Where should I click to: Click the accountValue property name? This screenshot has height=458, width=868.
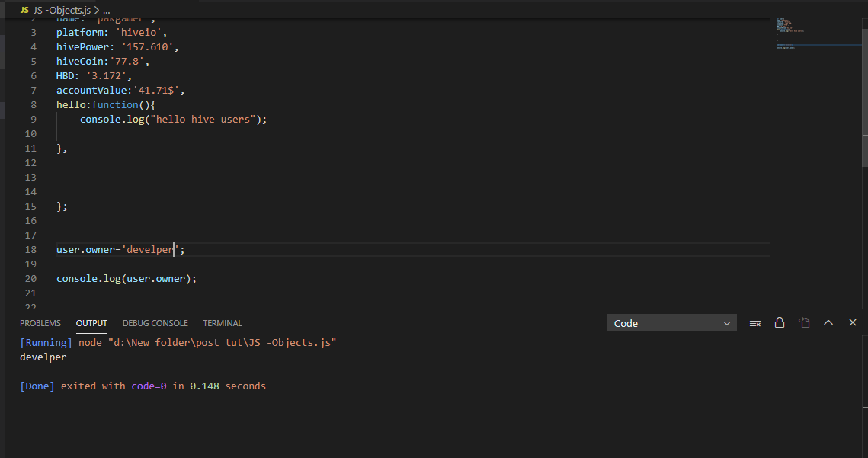point(91,90)
